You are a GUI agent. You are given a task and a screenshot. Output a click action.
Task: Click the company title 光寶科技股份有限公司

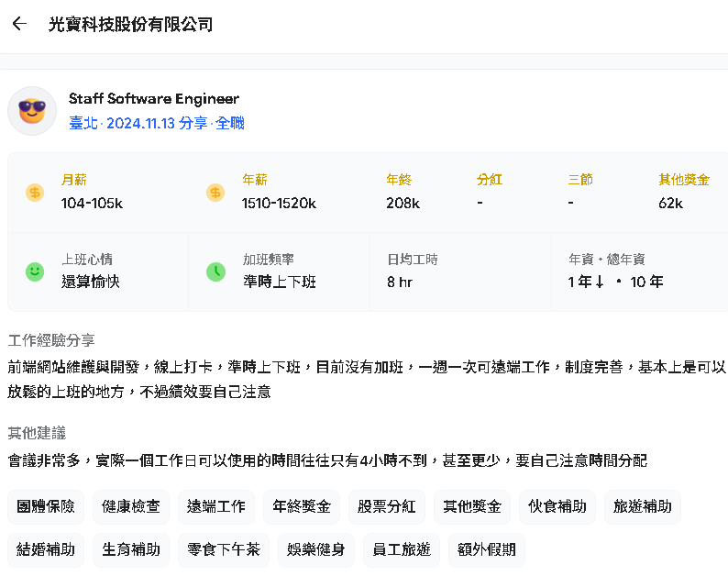[130, 24]
